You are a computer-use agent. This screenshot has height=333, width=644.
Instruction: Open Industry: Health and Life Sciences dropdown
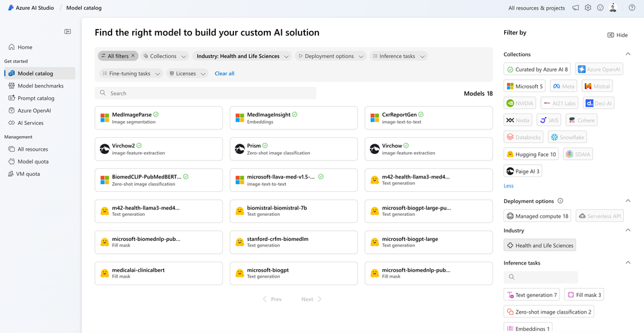(x=242, y=56)
